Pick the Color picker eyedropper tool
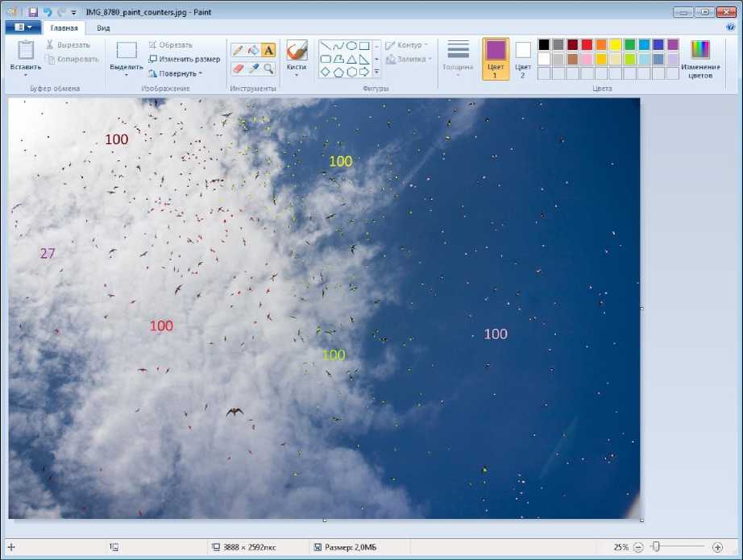The width and height of the screenshot is (743, 560). pyautogui.click(x=253, y=68)
